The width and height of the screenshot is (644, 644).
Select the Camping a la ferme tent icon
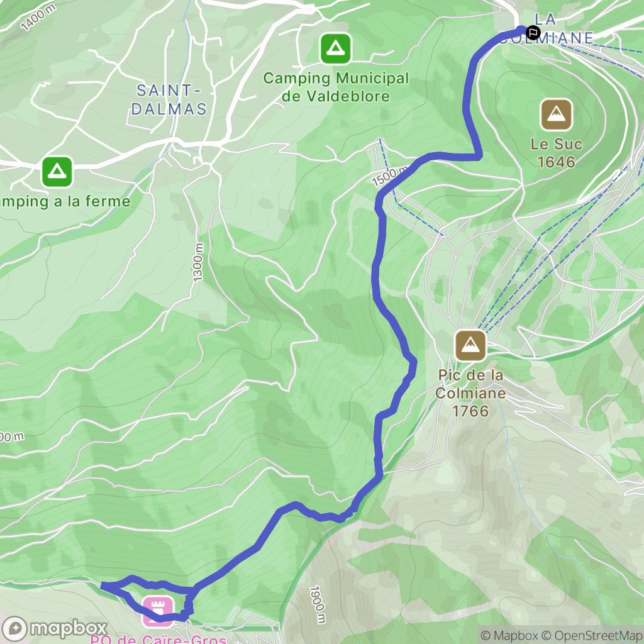(x=57, y=172)
